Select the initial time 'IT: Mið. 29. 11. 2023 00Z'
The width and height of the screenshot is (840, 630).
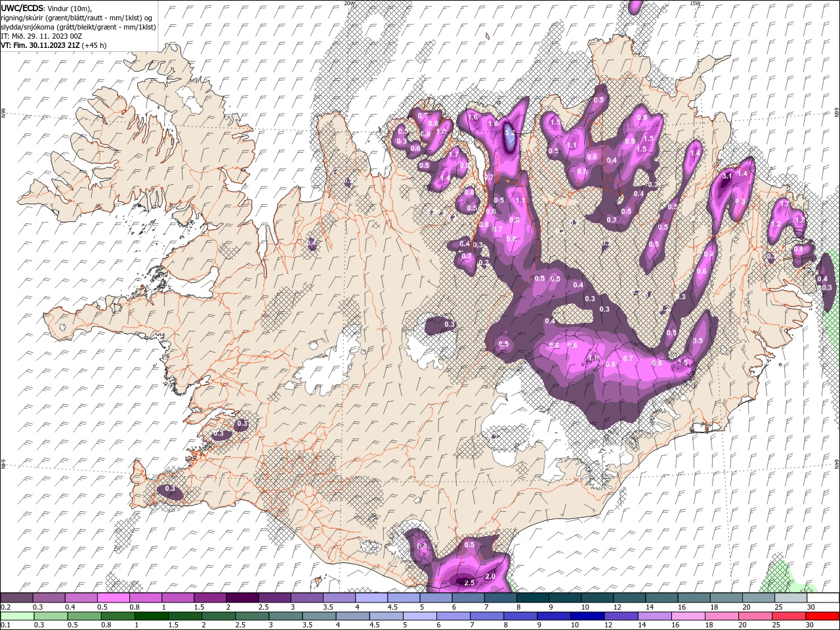point(40,36)
